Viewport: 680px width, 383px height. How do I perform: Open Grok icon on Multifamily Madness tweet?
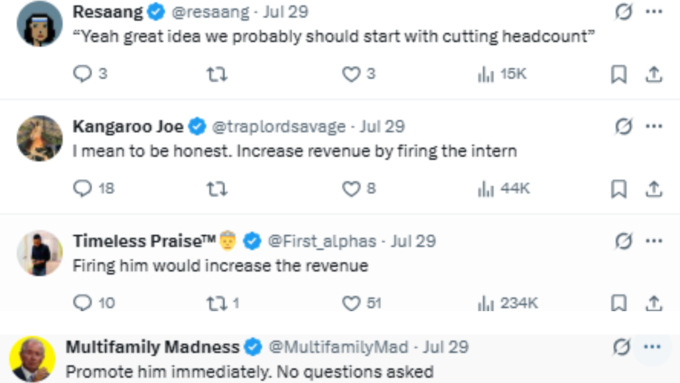pos(621,347)
